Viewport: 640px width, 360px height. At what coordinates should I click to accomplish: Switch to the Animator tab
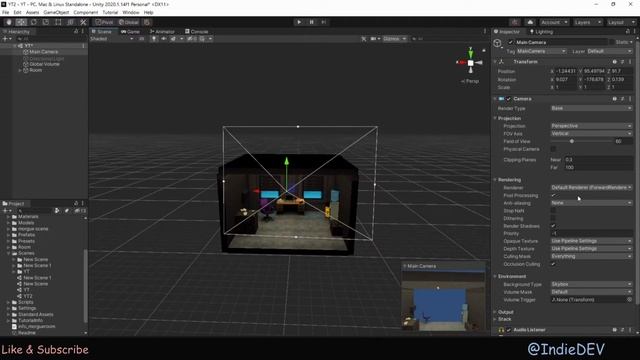[162, 31]
